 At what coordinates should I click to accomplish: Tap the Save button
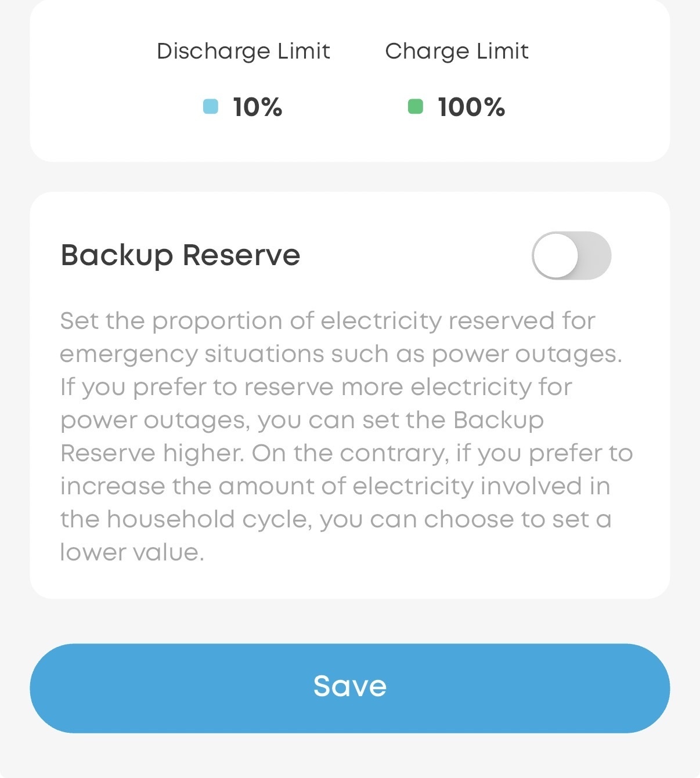350,688
